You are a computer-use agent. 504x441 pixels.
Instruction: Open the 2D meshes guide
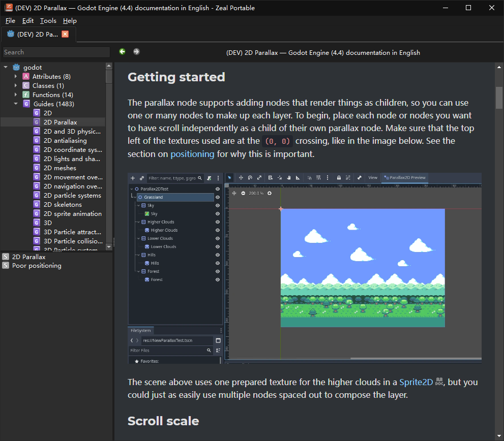tap(60, 168)
